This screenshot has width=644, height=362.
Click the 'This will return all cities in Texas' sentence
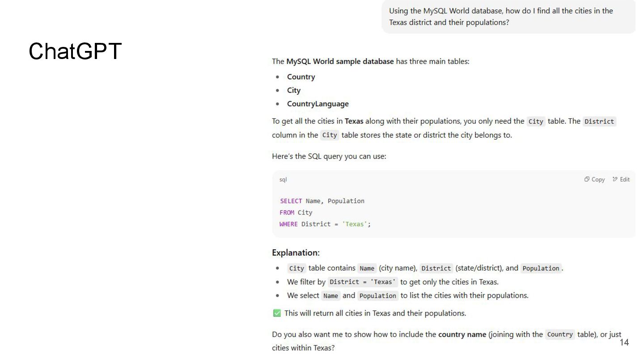click(x=375, y=313)
